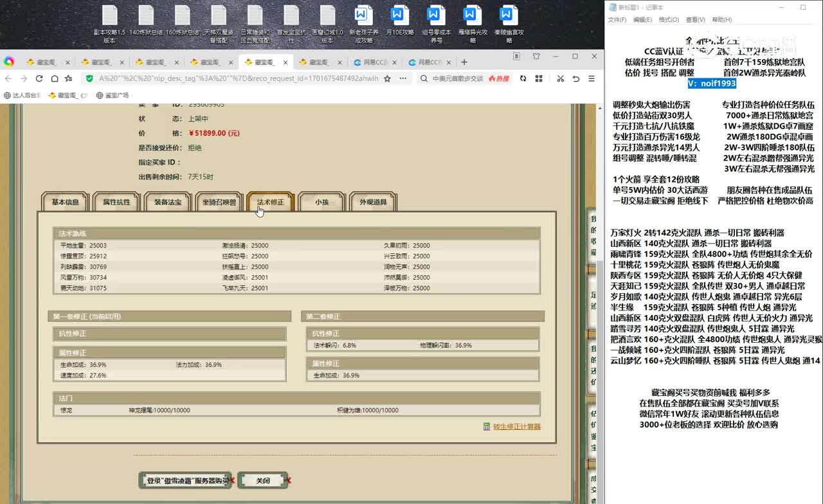
Task: Click 登录"傲雪凌霜"服务器购买 button
Action: (x=186, y=480)
